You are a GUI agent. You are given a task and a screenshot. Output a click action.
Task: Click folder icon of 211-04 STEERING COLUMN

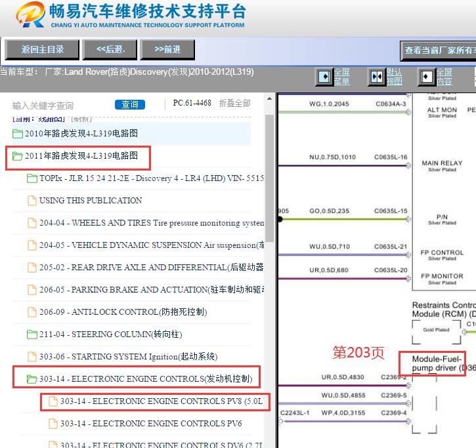[32, 335]
